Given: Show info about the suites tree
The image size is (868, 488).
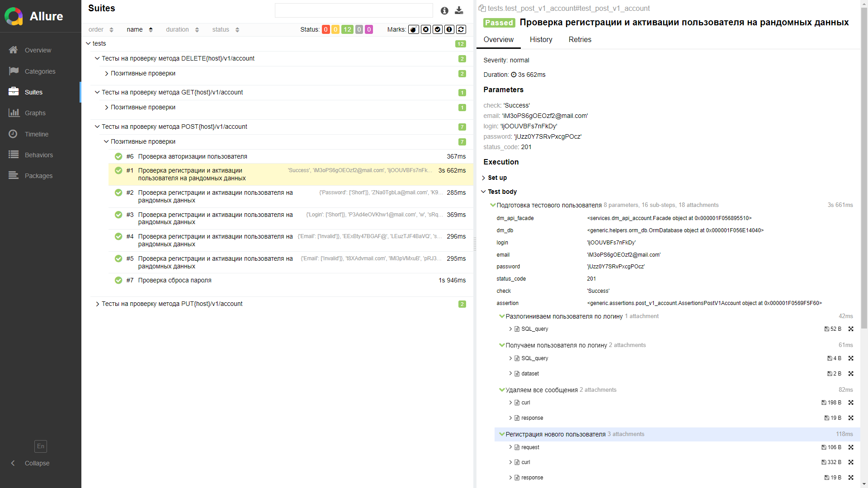Looking at the screenshot, I should point(444,10).
